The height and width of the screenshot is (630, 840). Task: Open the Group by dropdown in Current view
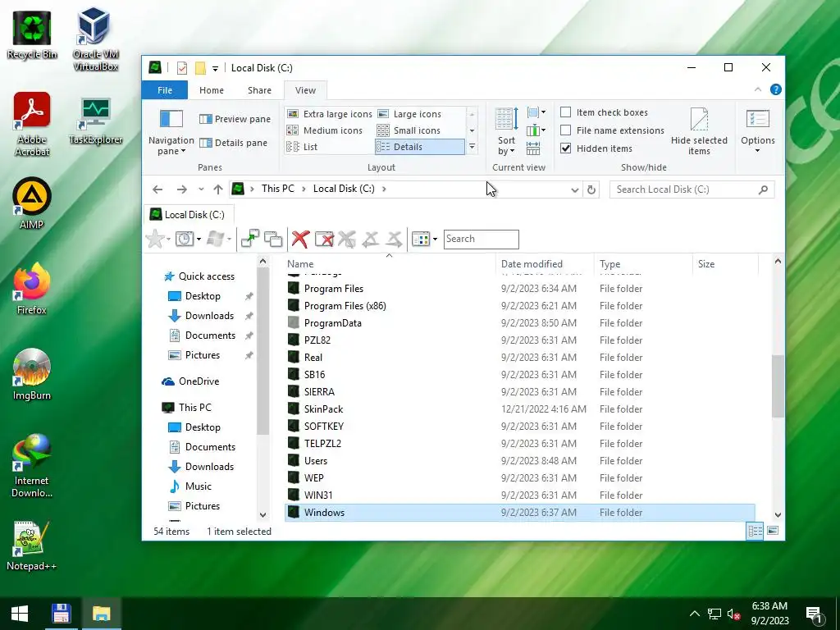coord(536,112)
